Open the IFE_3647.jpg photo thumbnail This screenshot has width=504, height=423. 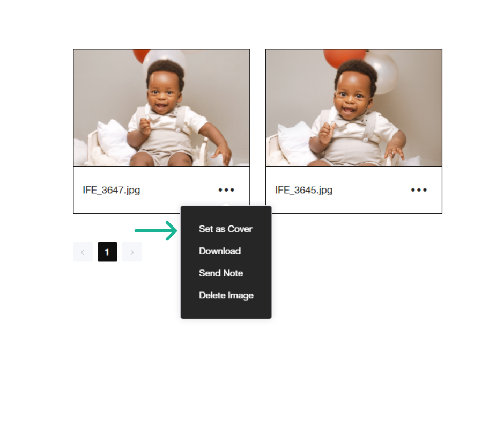[161, 108]
